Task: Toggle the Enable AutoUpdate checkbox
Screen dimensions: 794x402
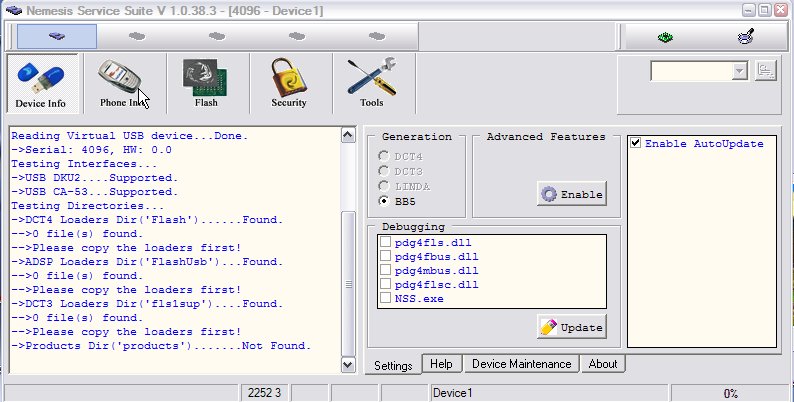Action: [636, 143]
